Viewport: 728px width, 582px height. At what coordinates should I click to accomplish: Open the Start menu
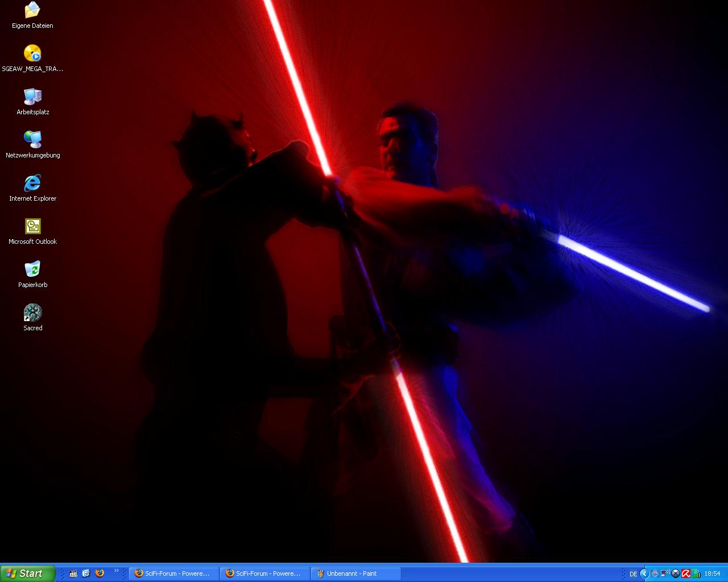27,573
